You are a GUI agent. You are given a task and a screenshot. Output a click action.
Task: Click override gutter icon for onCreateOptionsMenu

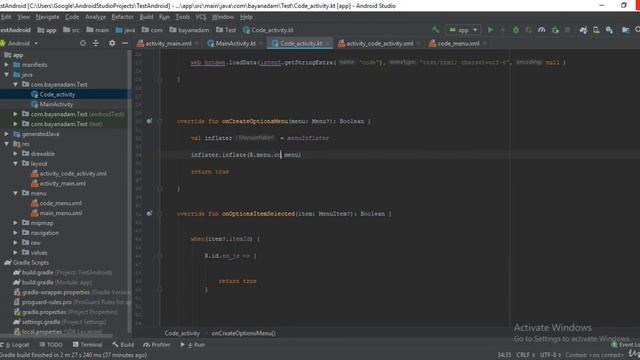point(149,121)
